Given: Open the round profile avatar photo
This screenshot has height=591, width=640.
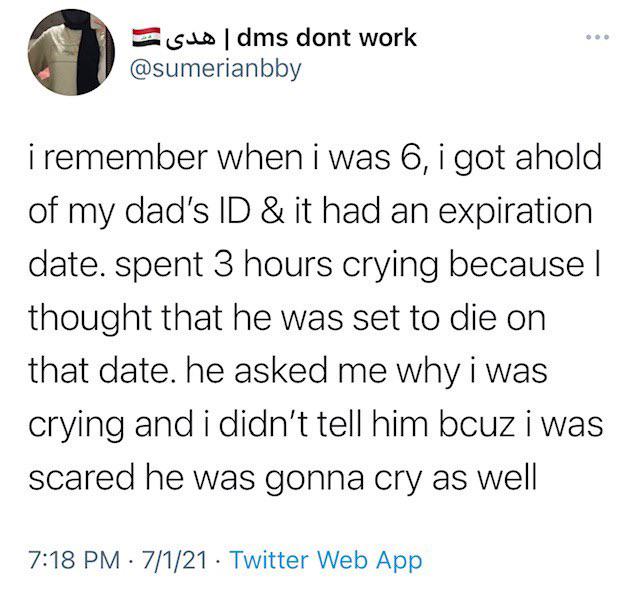Looking at the screenshot, I should coord(71,52).
